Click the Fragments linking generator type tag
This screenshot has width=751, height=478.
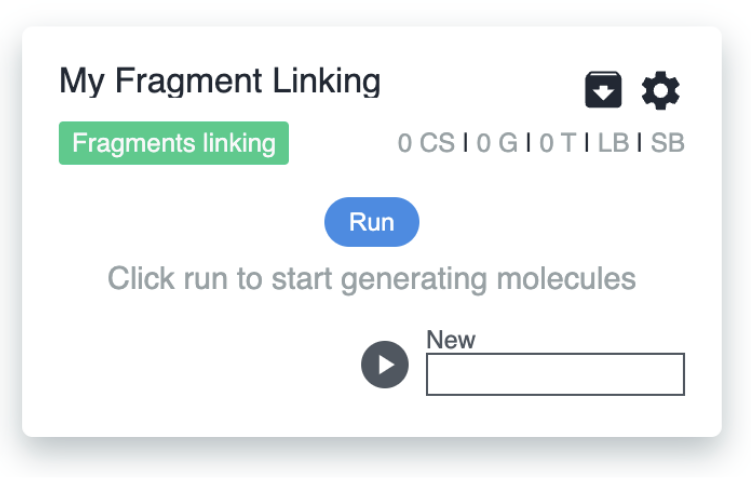click(x=174, y=143)
